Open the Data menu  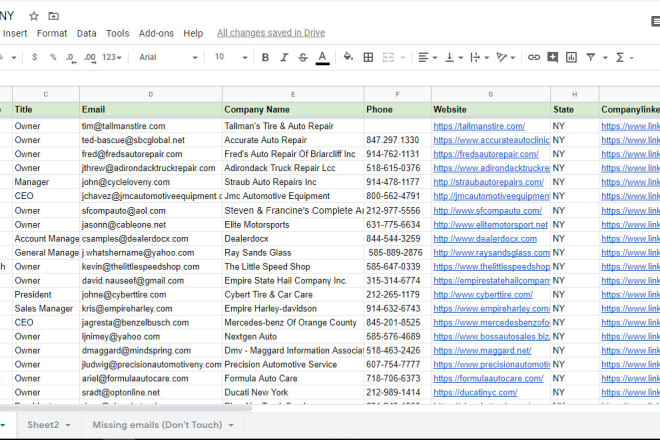(x=86, y=33)
